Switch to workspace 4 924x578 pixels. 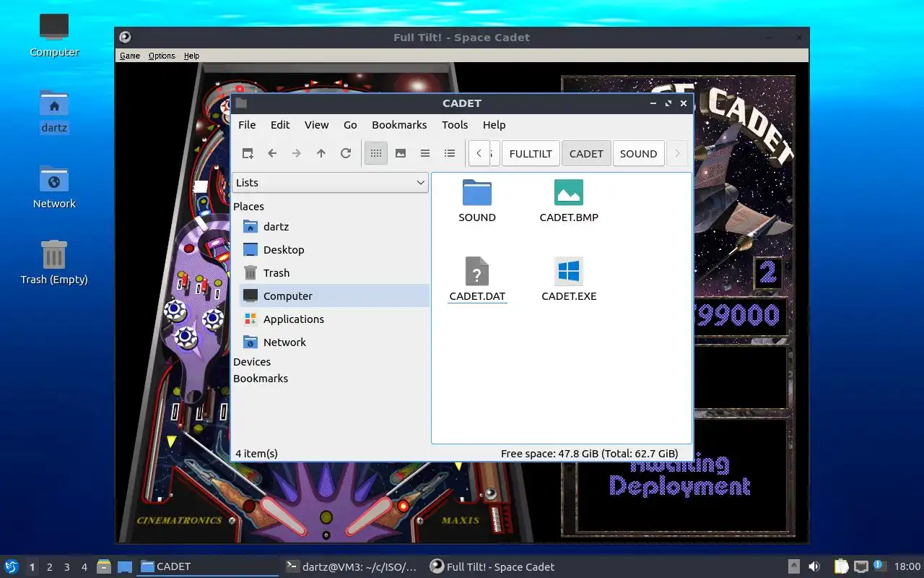(x=84, y=567)
